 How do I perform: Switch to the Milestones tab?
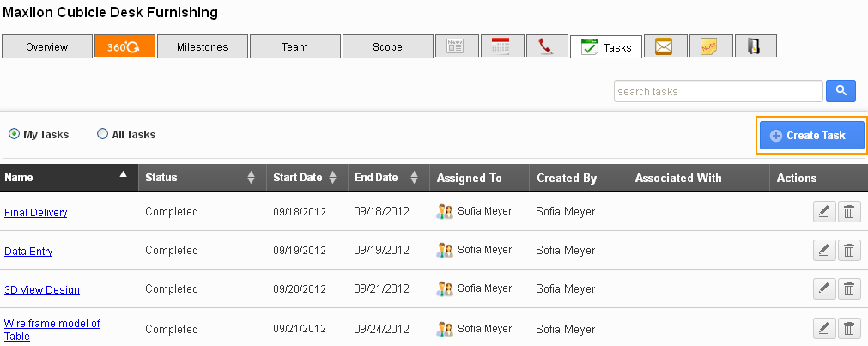click(203, 46)
